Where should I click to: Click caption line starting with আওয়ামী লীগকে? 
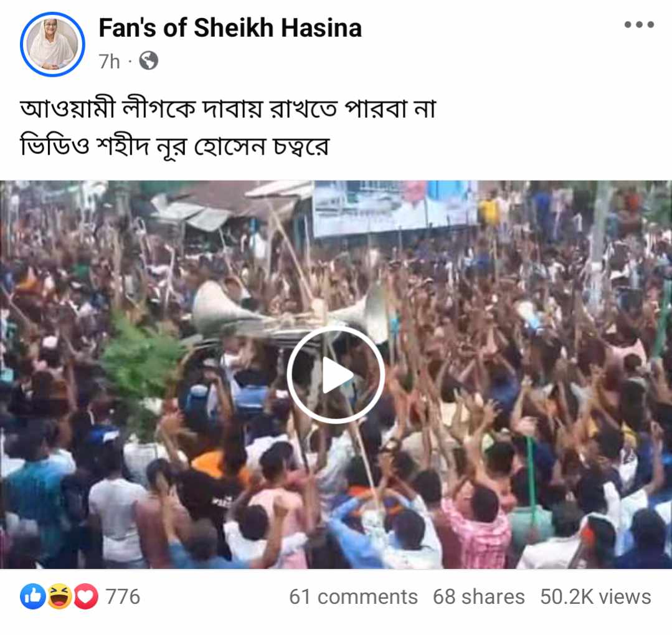pyautogui.click(x=228, y=108)
